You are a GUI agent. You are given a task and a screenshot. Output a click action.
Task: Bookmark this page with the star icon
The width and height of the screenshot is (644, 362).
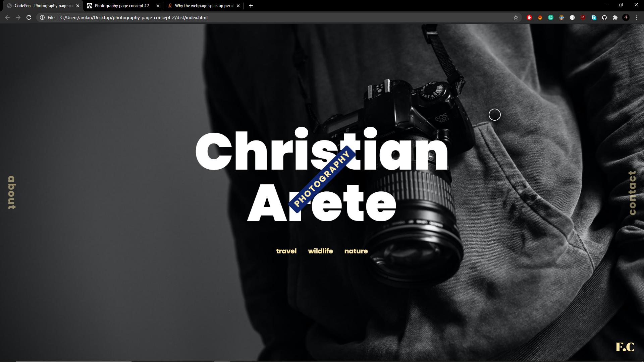(x=516, y=17)
